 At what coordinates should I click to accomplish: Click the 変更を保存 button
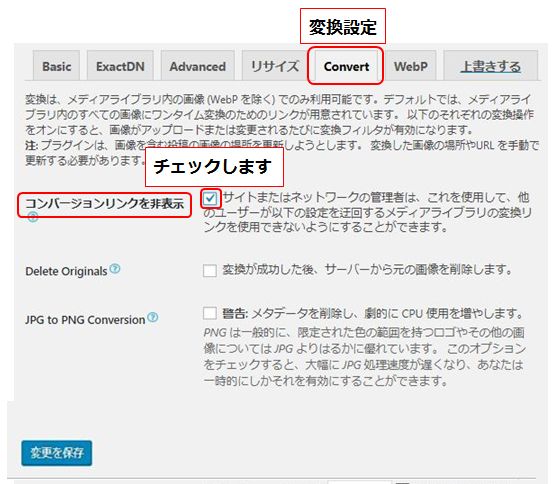point(56,453)
